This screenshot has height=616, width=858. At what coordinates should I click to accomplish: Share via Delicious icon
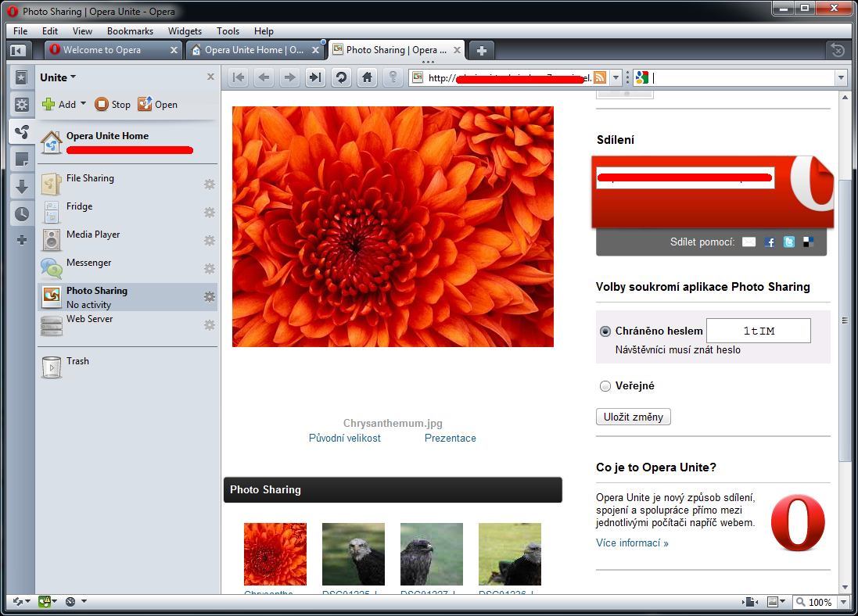tap(808, 242)
